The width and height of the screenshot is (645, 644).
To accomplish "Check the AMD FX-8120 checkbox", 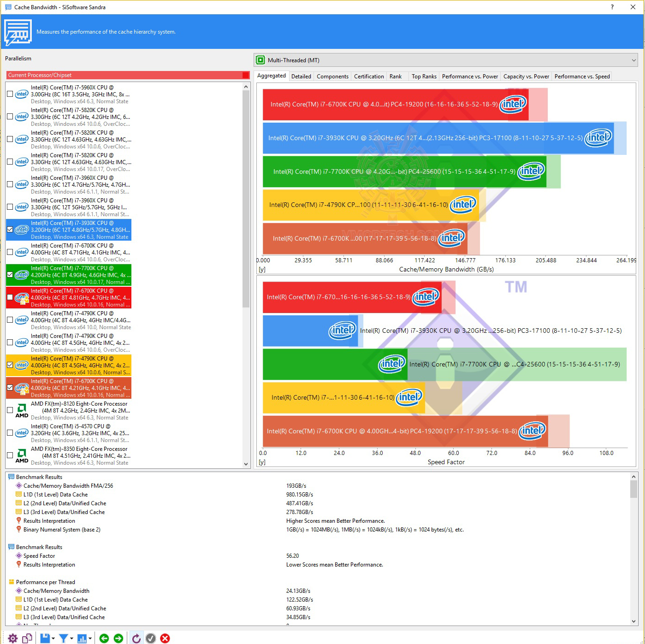I will (10, 410).
